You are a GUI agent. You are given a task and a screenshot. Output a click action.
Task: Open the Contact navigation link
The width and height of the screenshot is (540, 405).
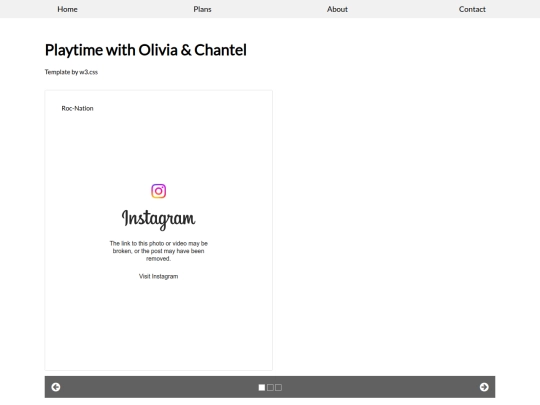472,9
